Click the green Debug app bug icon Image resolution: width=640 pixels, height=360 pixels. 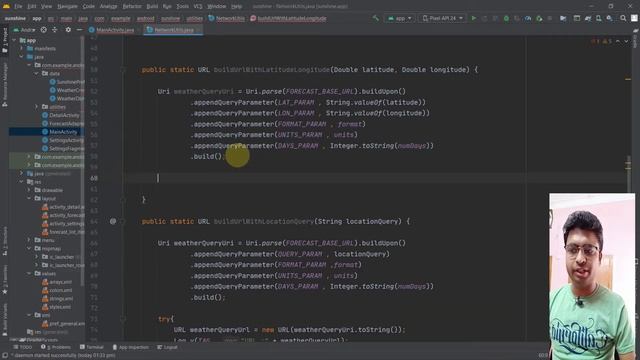click(506, 18)
